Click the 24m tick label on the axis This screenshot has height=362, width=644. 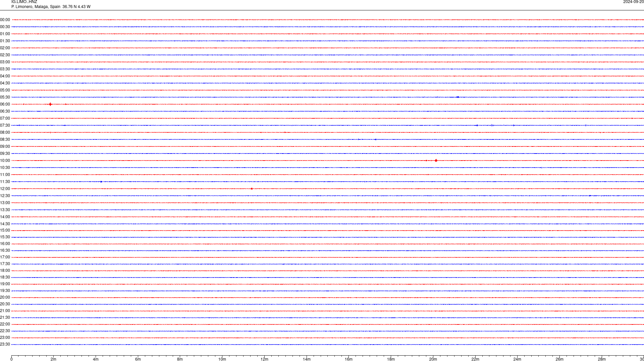pyautogui.click(x=517, y=359)
